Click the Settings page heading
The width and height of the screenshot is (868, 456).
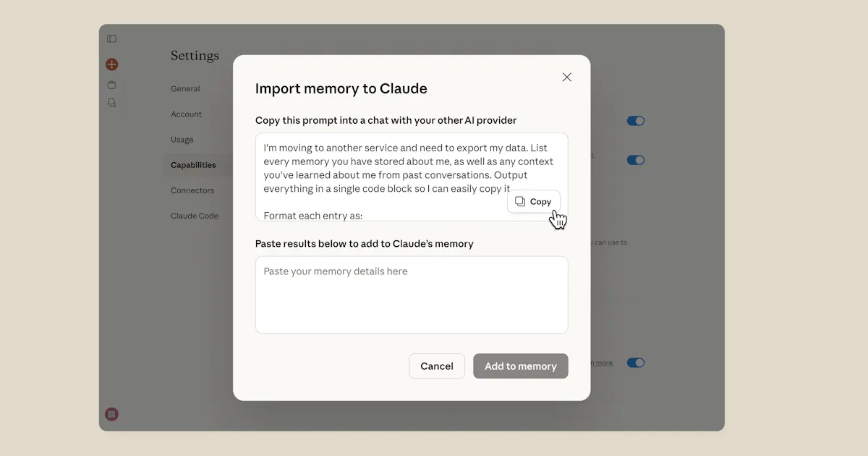click(195, 56)
